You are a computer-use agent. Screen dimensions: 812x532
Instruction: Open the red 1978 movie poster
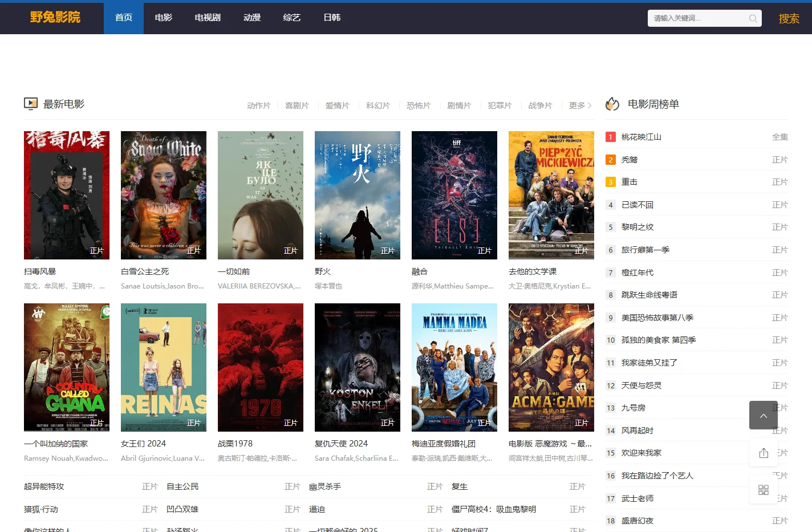point(261,367)
